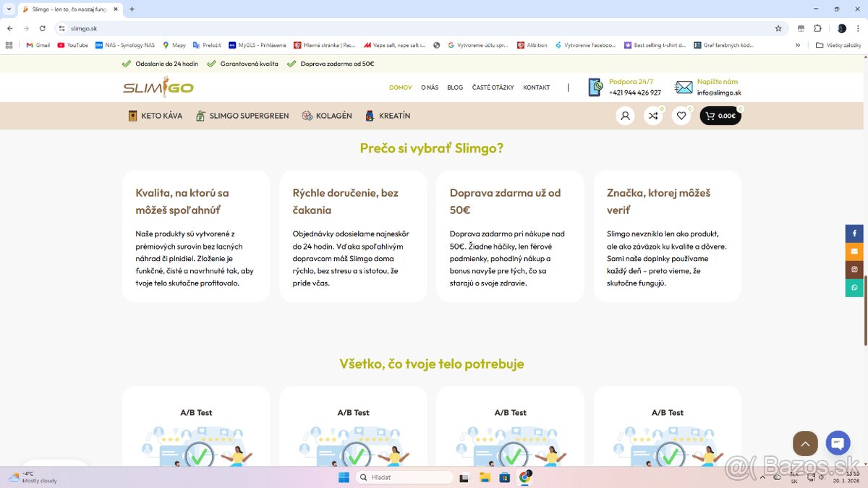This screenshot has height=488, width=868.
Task: Click the forward navigation arrow
Action: (26, 28)
